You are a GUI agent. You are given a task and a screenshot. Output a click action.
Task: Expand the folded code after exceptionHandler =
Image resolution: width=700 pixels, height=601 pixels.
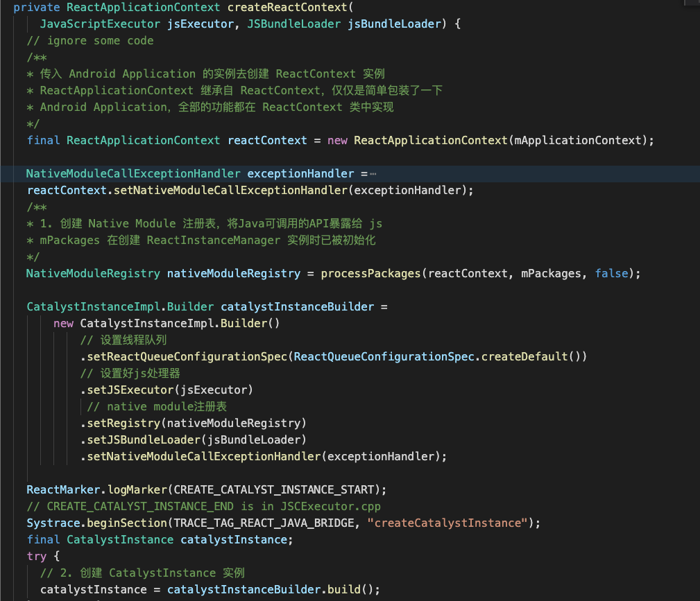point(373,174)
